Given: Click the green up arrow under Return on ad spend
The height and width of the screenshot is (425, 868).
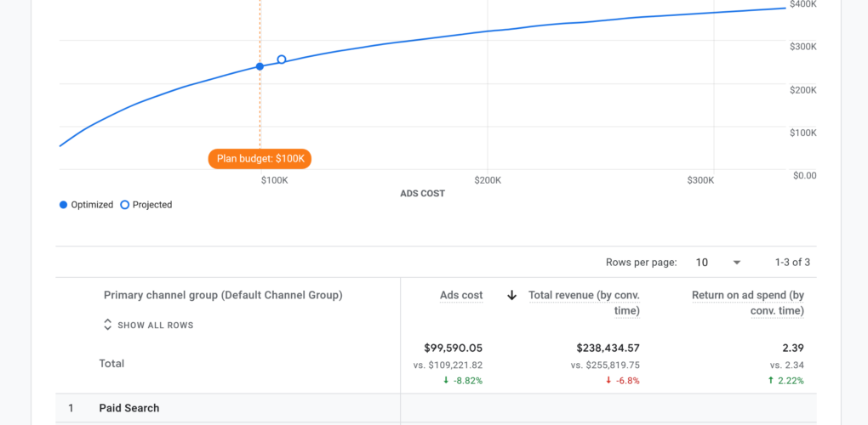Looking at the screenshot, I should pos(769,381).
